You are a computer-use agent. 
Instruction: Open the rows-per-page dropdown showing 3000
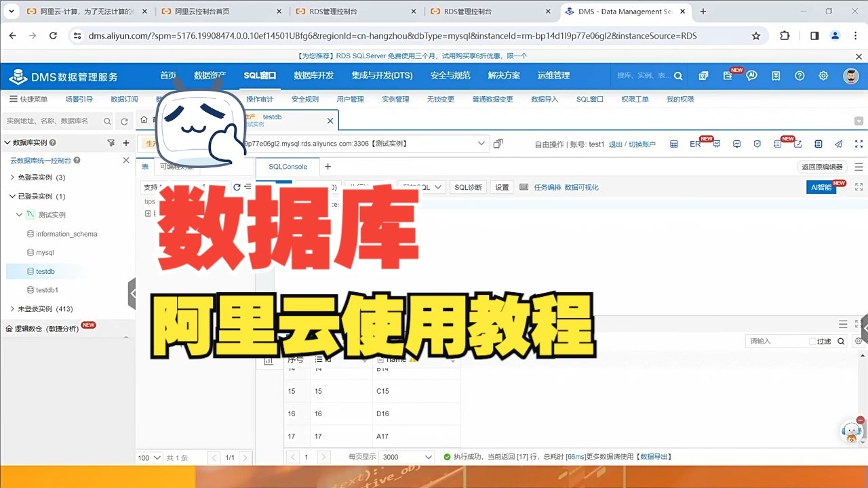pos(406,457)
